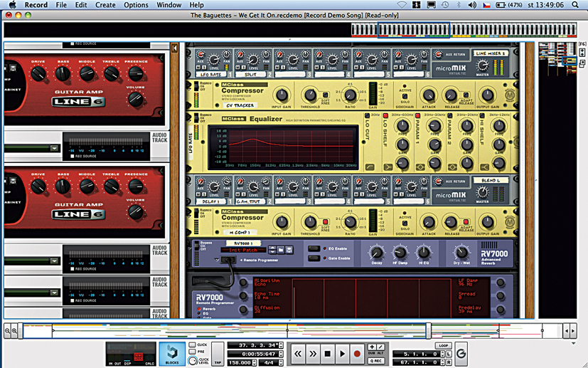
Task: Click the RV7000 Decay knob
Action: (376, 253)
